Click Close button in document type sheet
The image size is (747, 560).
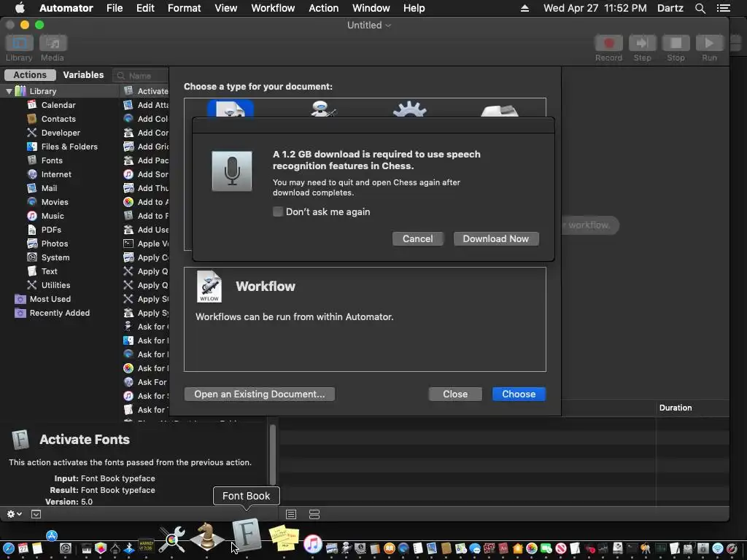point(455,394)
